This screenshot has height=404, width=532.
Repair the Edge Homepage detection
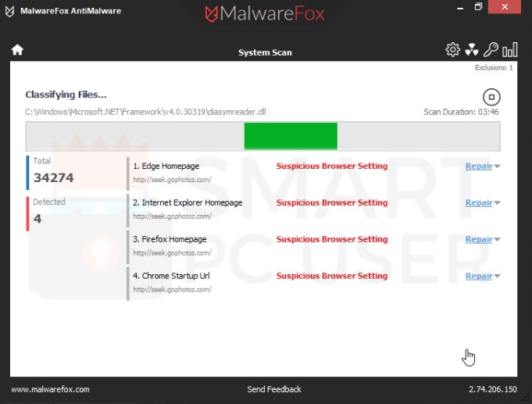click(478, 166)
